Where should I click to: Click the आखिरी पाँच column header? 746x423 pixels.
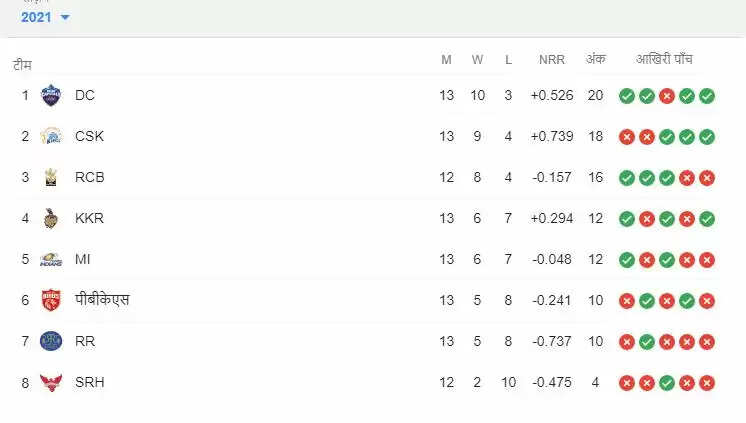pyautogui.click(x=665, y=60)
